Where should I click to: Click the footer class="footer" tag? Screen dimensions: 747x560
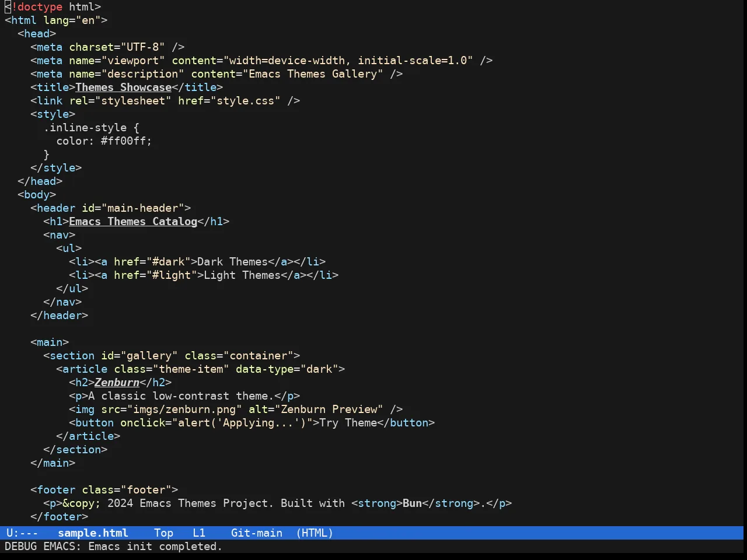(104, 489)
